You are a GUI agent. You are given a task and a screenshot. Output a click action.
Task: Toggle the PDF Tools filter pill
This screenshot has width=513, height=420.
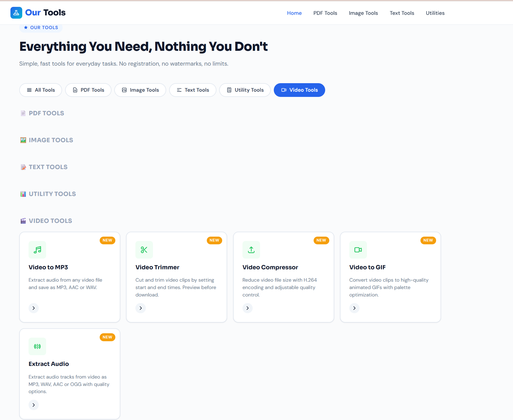[x=88, y=90]
